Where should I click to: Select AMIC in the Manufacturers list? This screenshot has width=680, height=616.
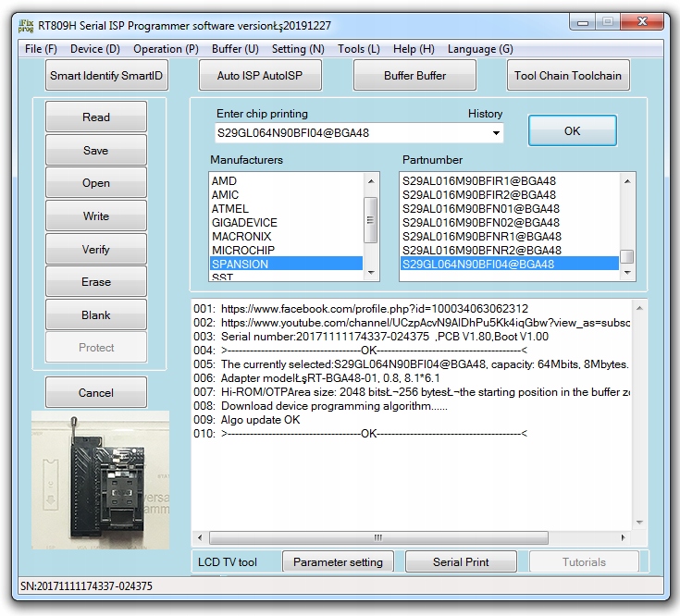pos(286,194)
